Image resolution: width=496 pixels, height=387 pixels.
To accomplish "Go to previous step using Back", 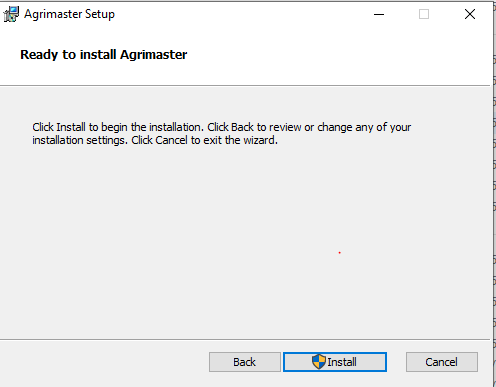I will click(x=245, y=362).
